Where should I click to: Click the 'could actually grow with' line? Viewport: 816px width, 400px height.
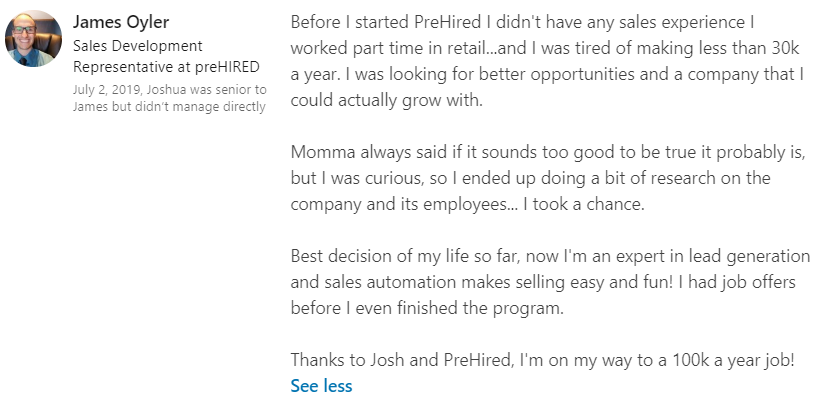[386, 99]
